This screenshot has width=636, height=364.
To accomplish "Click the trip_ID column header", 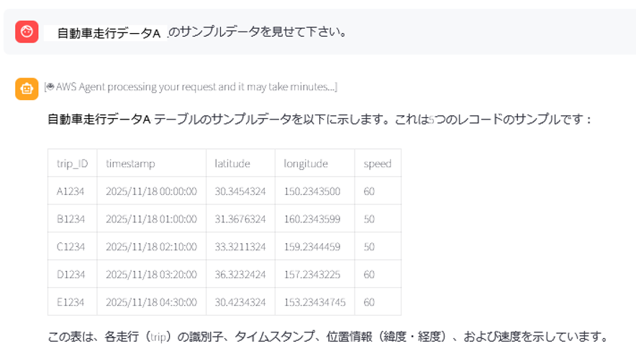I will (72, 163).
